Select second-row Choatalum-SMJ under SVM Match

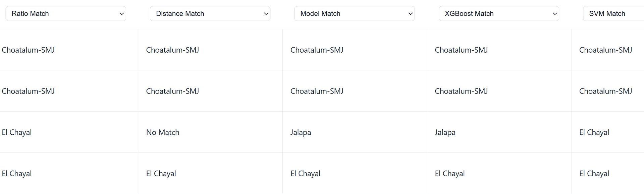[605, 91]
